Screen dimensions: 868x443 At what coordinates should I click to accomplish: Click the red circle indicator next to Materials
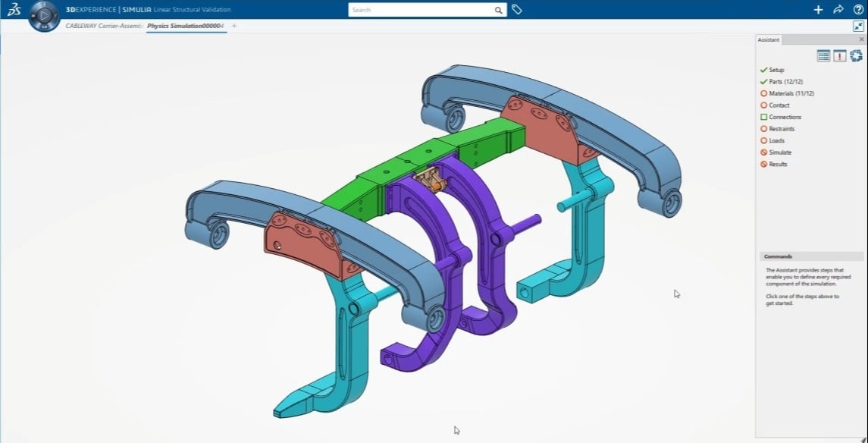[x=763, y=93]
